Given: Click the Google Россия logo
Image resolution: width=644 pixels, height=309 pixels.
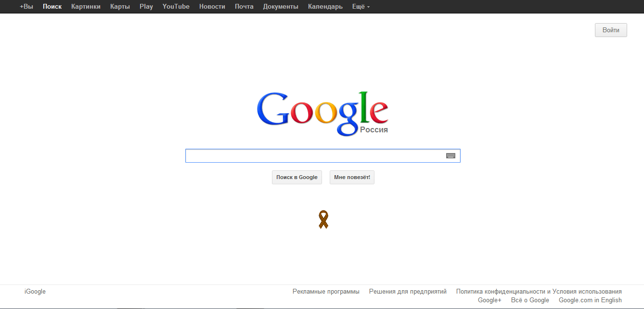Looking at the screenshot, I should [x=322, y=114].
